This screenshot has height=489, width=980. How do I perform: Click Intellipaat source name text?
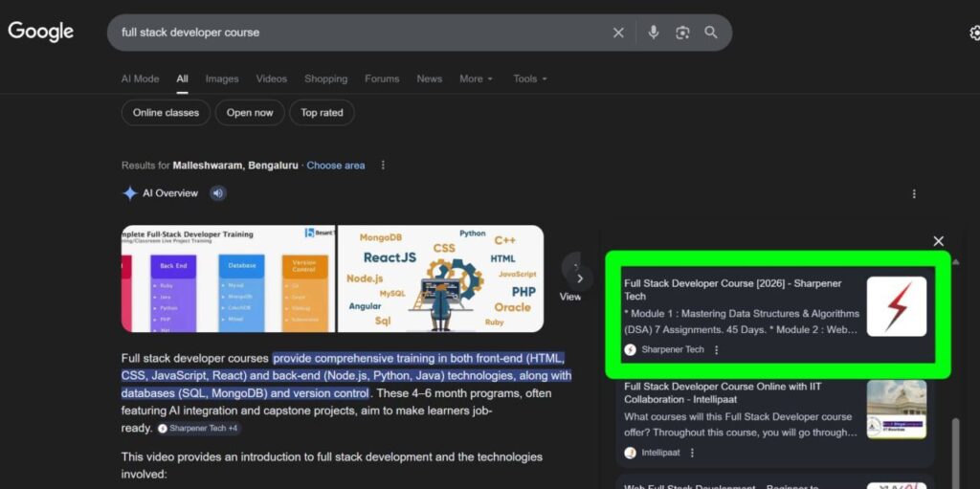[x=660, y=452]
